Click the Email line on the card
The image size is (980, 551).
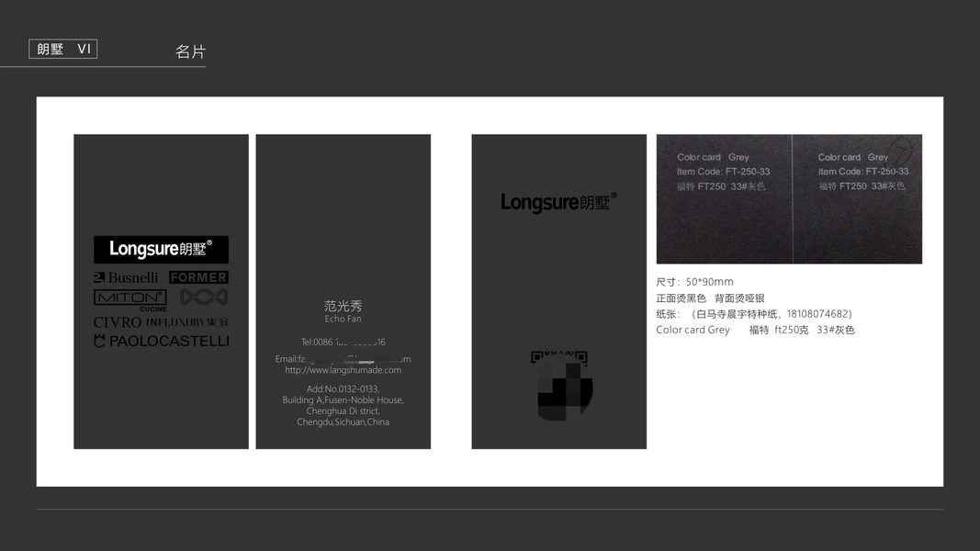click(x=344, y=358)
